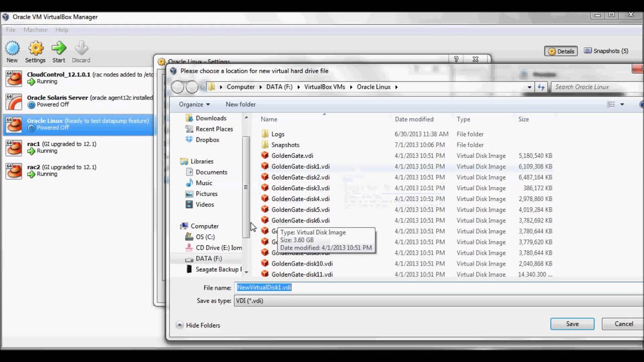Open the Help menu

(x=62, y=30)
